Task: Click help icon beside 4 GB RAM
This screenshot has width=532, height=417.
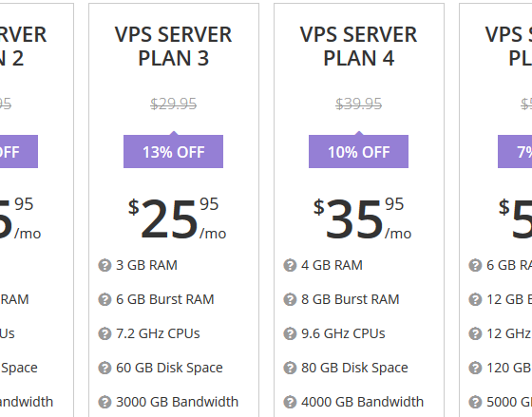Action: tap(290, 265)
